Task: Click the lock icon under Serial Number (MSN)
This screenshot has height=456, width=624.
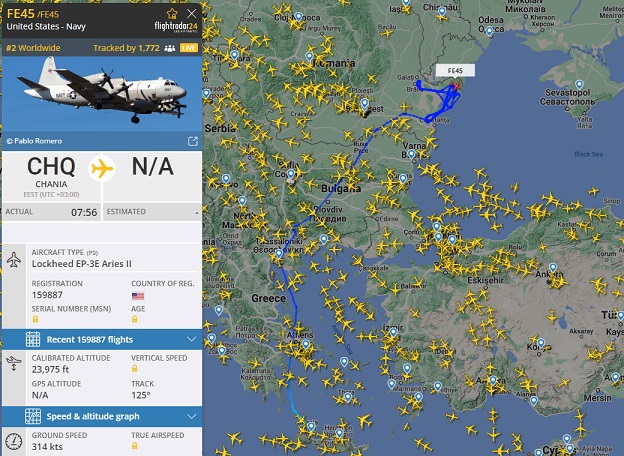Action: (x=35, y=319)
